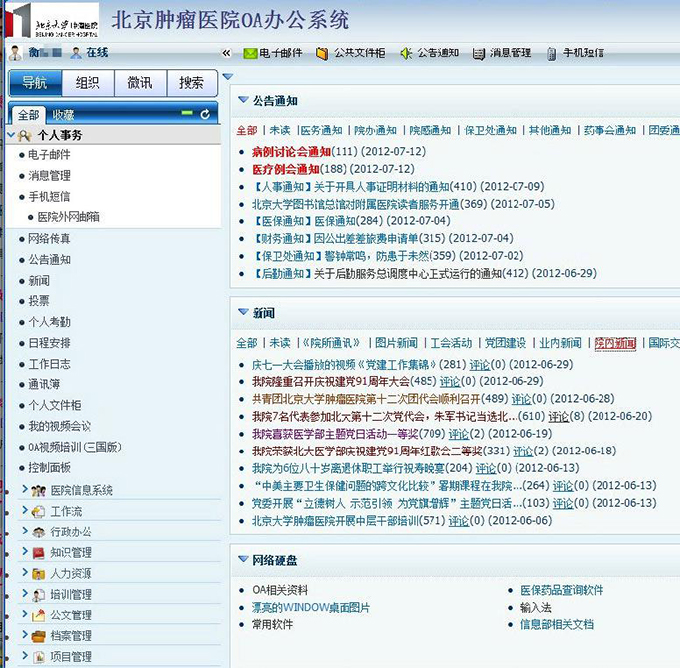Filter news by 图片新闻
This screenshot has height=668, width=680.
396,343
